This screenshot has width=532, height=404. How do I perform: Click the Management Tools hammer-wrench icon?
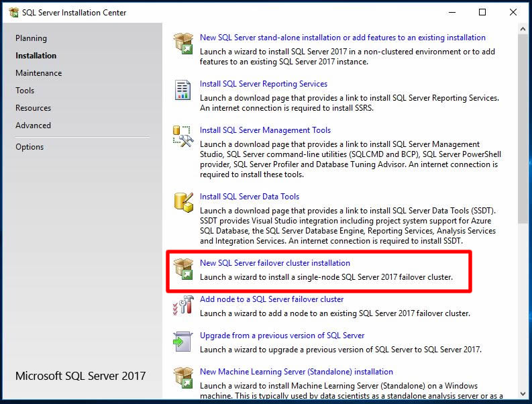[x=183, y=136]
